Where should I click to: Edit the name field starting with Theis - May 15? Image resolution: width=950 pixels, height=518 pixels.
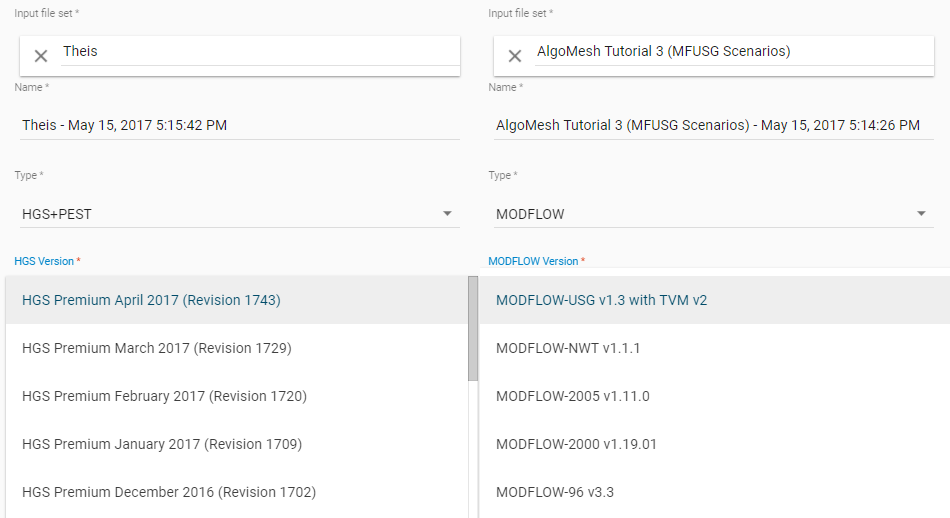click(240, 125)
